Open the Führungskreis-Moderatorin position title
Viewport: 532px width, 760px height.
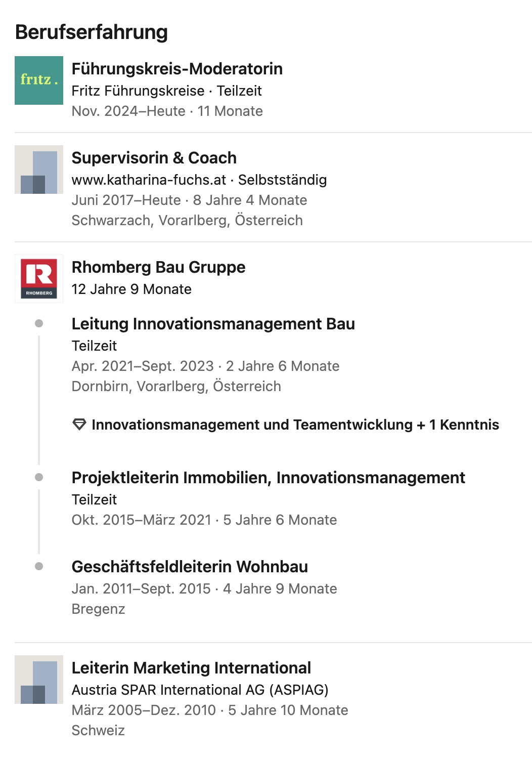[177, 69]
